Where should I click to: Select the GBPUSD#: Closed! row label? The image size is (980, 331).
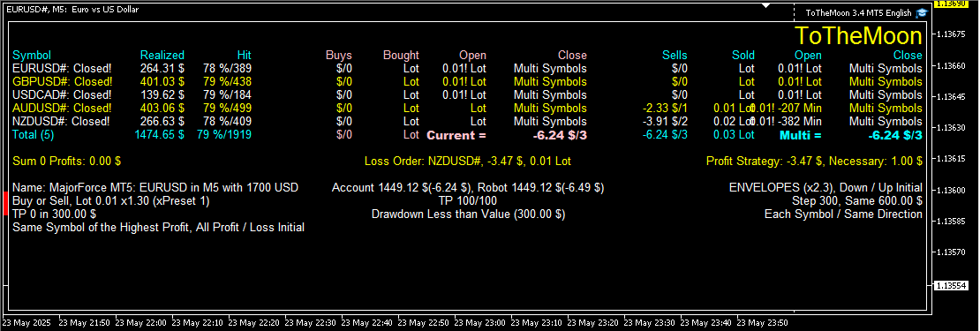tap(63, 82)
